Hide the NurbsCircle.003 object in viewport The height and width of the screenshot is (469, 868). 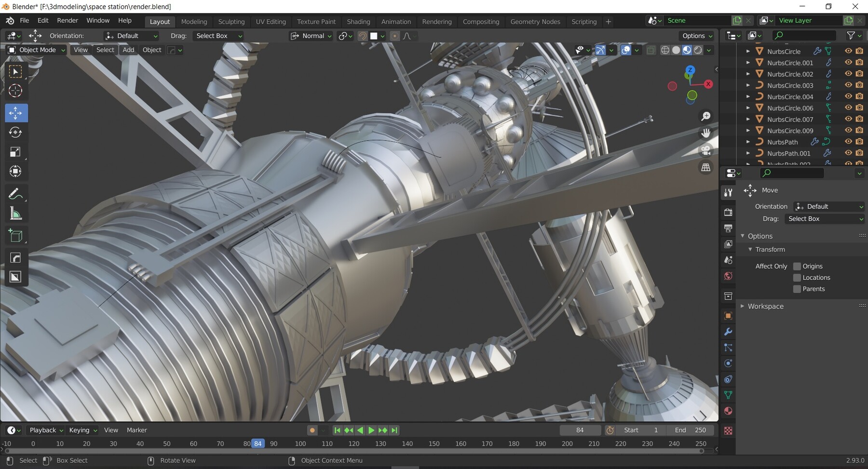coord(848,85)
